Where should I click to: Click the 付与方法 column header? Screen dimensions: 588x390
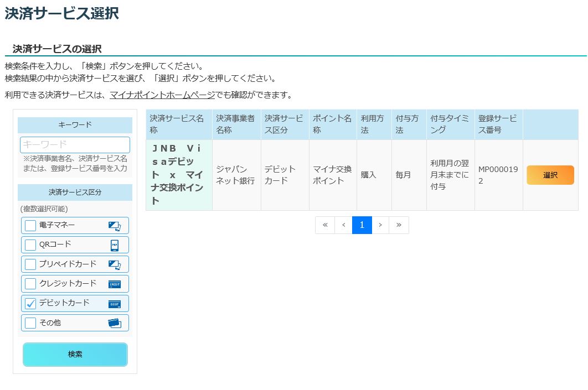409,124
